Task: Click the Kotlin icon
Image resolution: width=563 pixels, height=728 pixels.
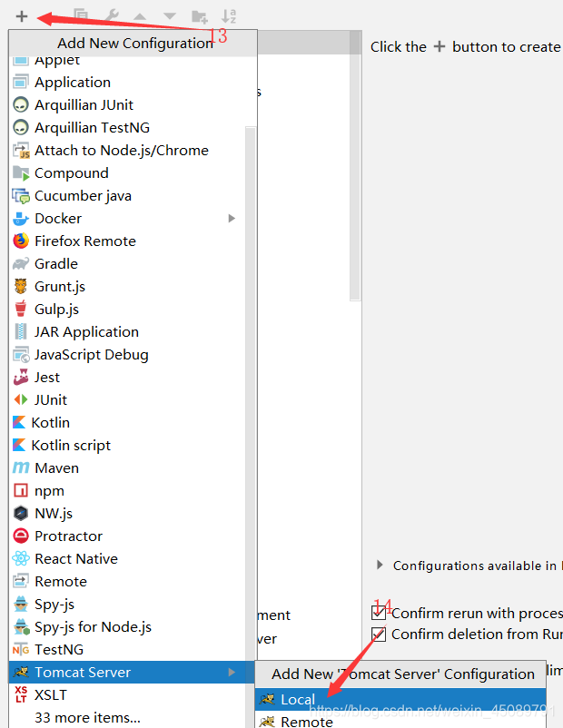Action: coord(19,422)
